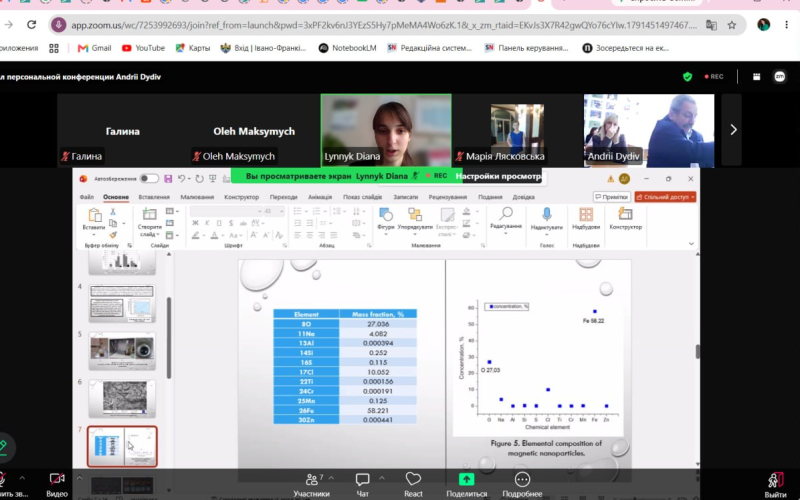Image resolution: width=800 pixels, height=500 pixels.
Task: Click the format painter brush icon
Action: click(x=113, y=235)
